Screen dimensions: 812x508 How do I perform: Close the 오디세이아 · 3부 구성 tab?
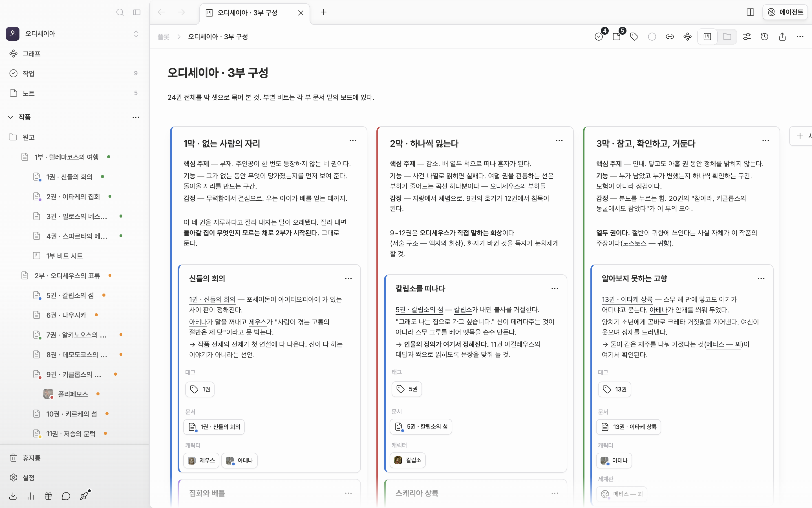tap(301, 13)
